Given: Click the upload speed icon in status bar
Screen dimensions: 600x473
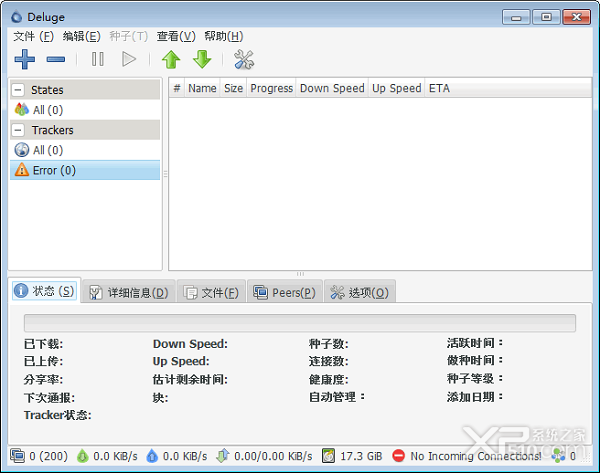Looking at the screenshot, I should click(x=152, y=456).
